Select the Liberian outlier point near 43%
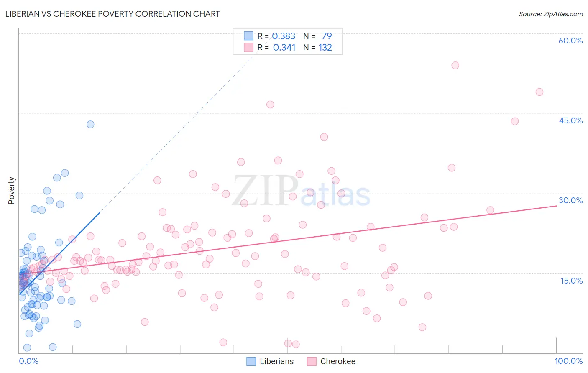The image size is (588, 373). click(90, 124)
